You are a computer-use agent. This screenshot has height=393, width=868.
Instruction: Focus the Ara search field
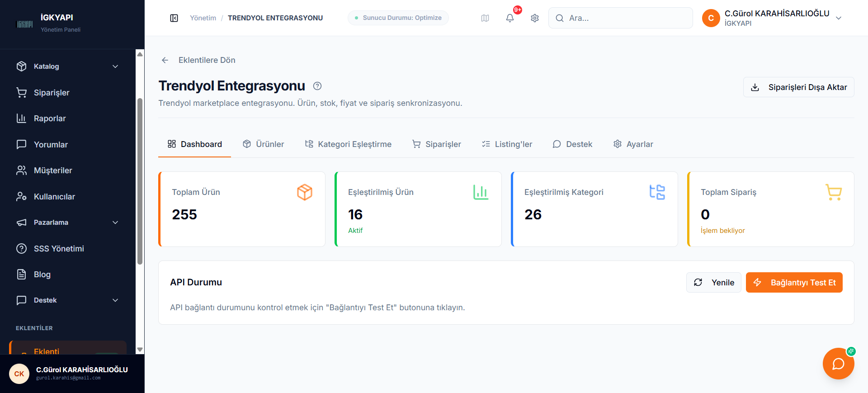pyautogui.click(x=620, y=18)
